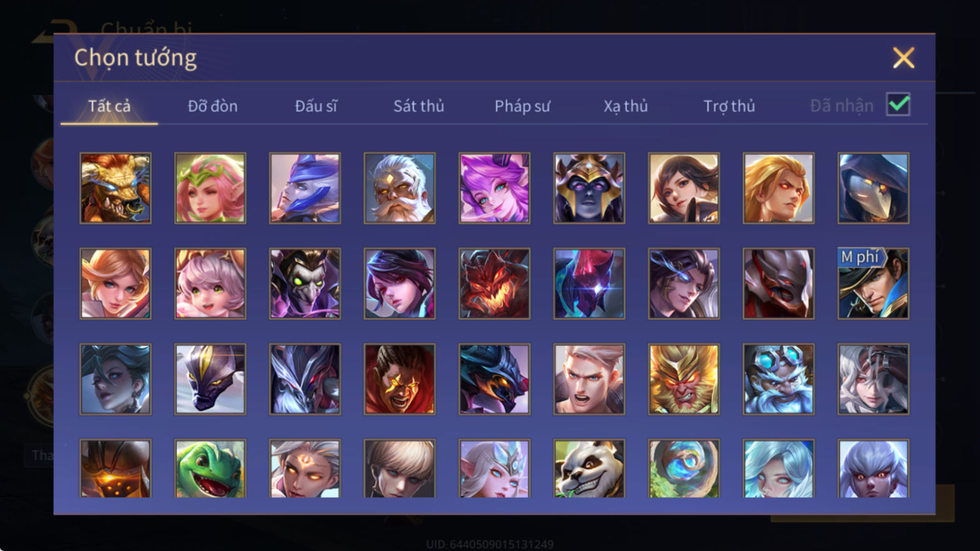
Task: Close the 'Chọn tướng' dialog
Action: pos(903,58)
